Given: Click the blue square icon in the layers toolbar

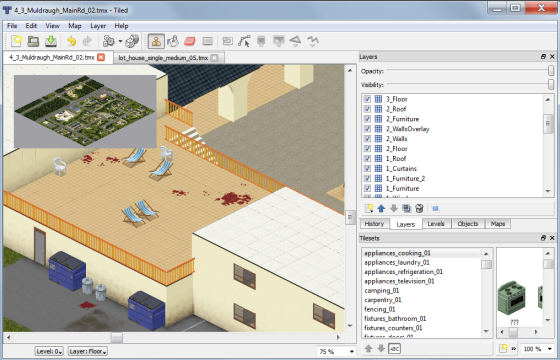Looking at the screenshot, I should tap(435, 209).
